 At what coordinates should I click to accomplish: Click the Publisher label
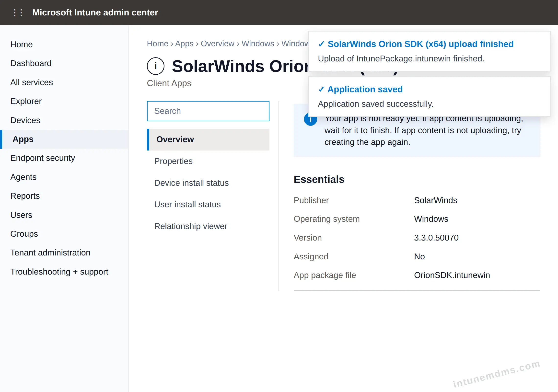311,200
